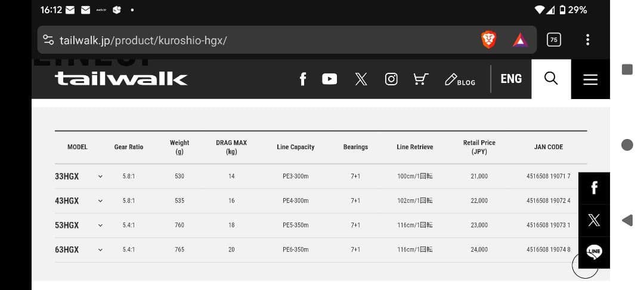This screenshot has width=644, height=290.
Task: Open the Instagram icon in header
Action: [x=391, y=79]
